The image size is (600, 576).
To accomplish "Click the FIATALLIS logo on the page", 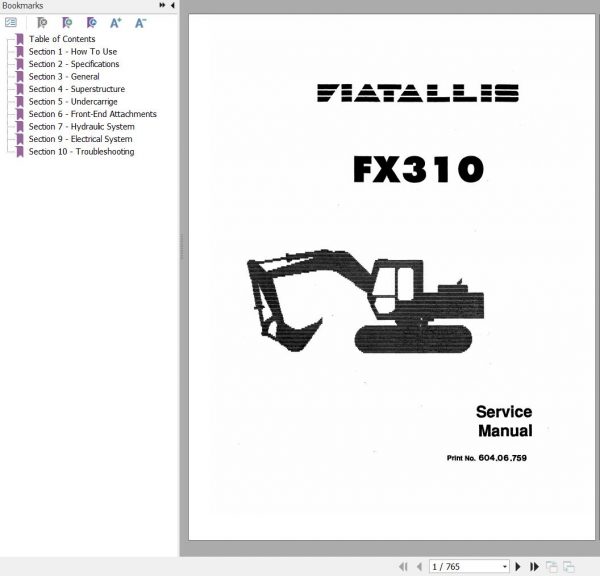I will pos(418,93).
